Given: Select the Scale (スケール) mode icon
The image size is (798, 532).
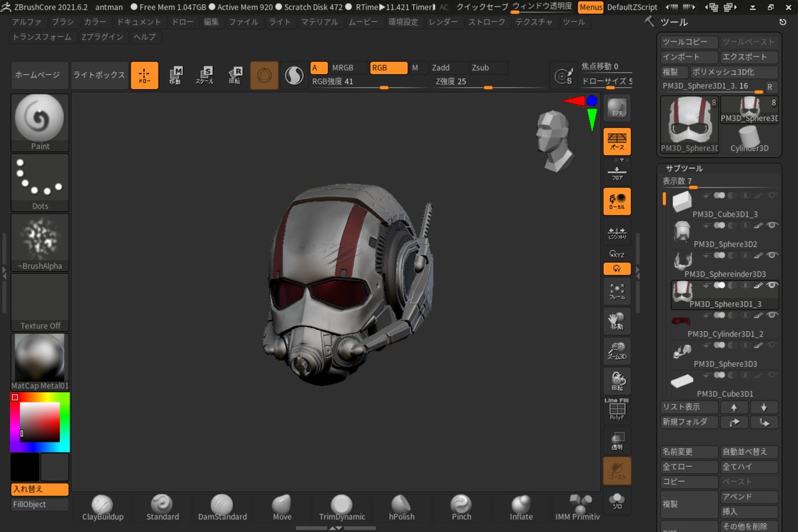Looking at the screenshot, I should 204,75.
